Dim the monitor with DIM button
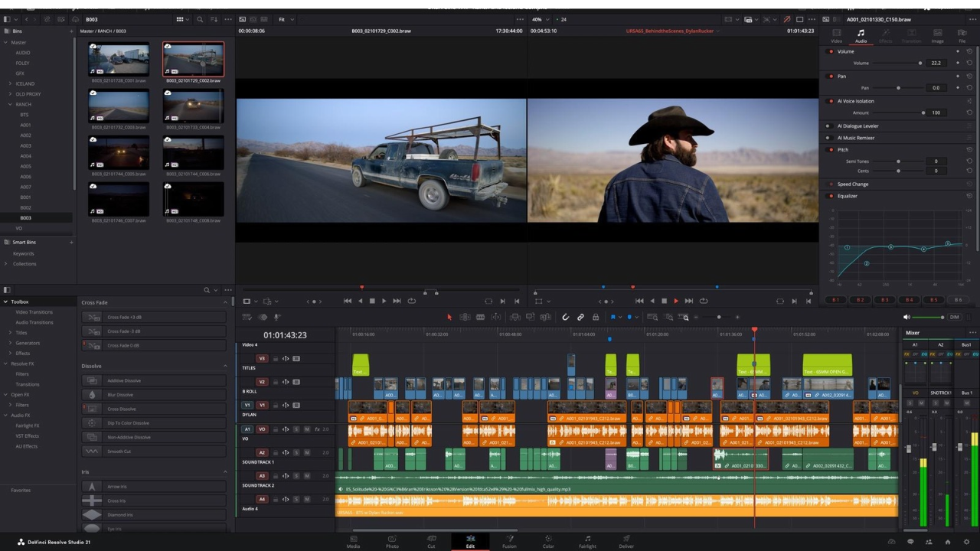 click(954, 317)
